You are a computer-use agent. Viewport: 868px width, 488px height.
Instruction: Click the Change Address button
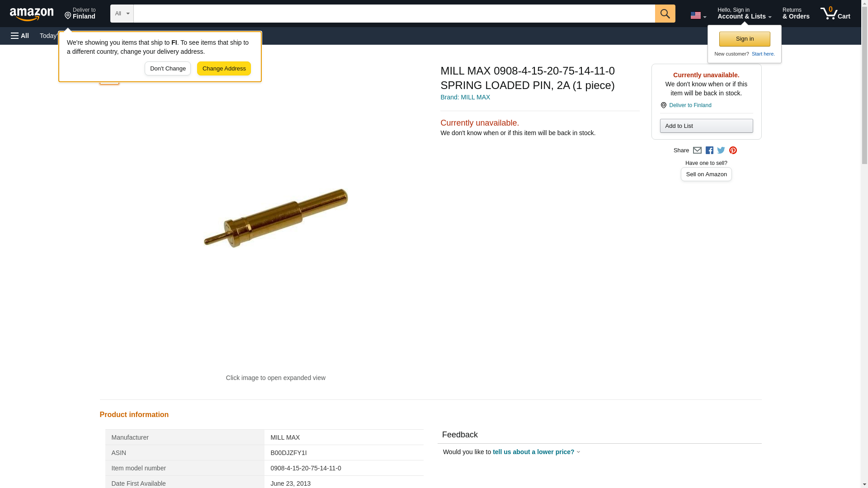coord(224,69)
